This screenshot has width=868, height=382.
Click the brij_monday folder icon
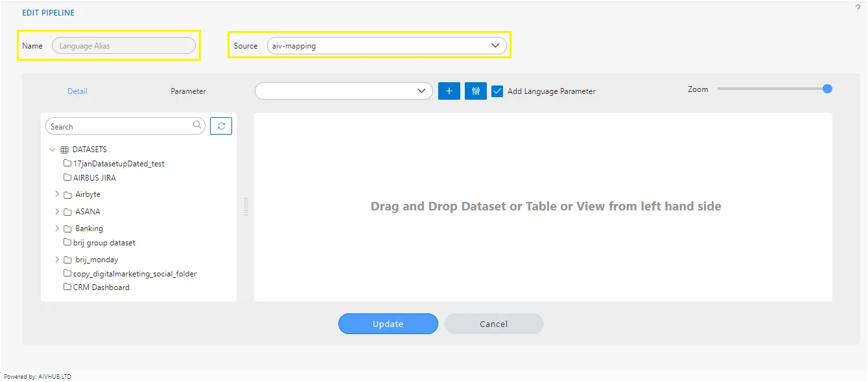(x=67, y=260)
